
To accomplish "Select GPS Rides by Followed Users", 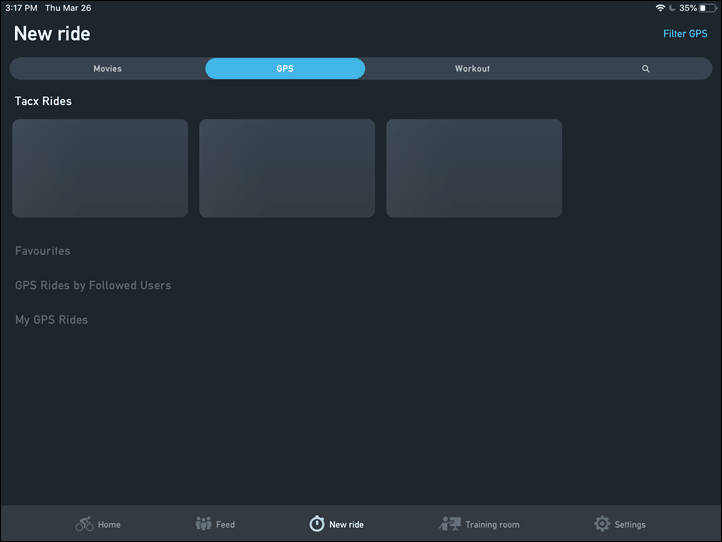I will [93, 286].
